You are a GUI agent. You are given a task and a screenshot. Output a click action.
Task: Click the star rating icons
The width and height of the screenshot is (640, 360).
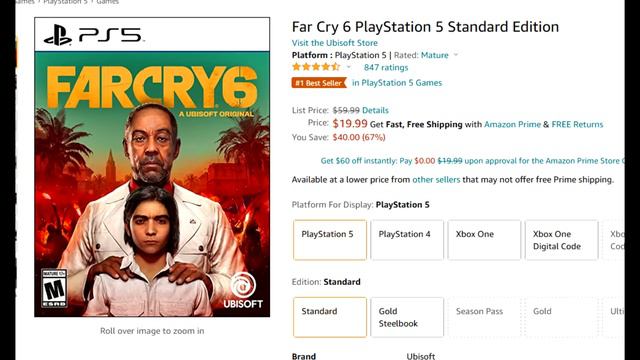point(316,67)
